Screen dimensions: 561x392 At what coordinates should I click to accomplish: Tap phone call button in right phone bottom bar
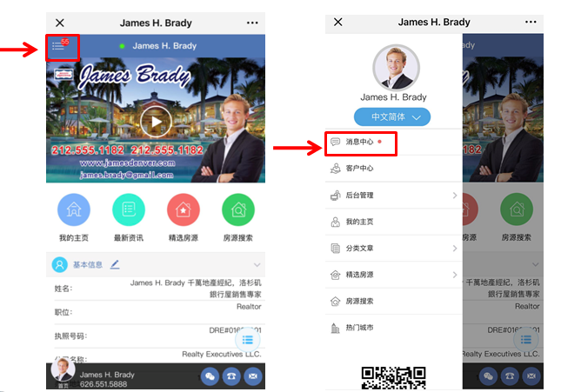(510, 376)
